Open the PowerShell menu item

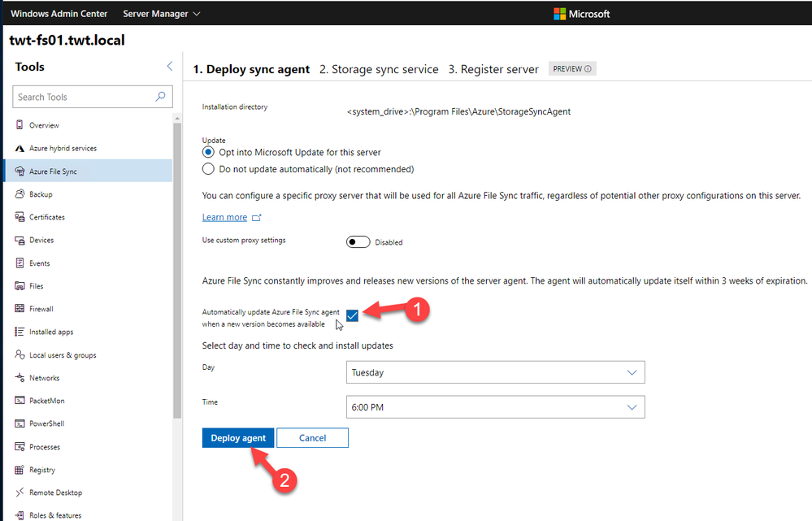(x=88, y=423)
